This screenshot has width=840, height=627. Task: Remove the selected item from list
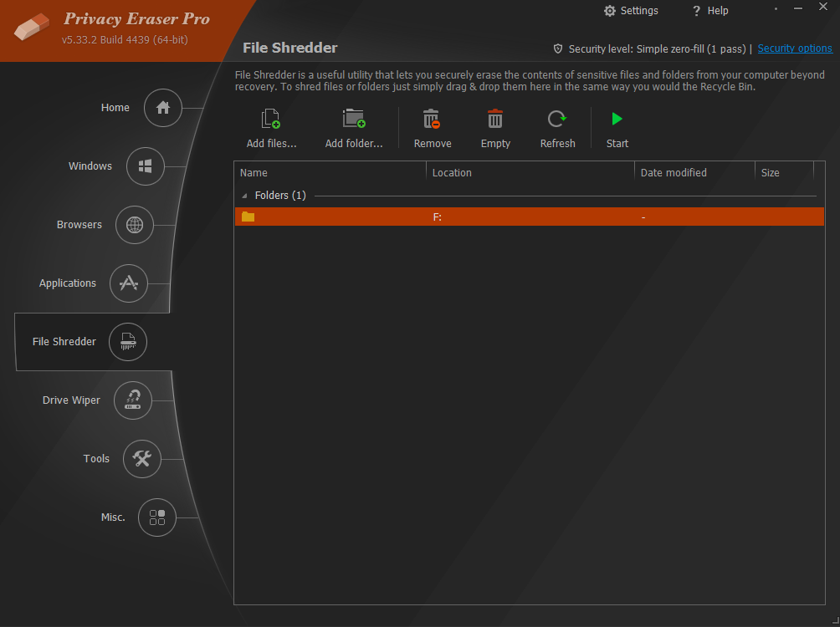(433, 129)
